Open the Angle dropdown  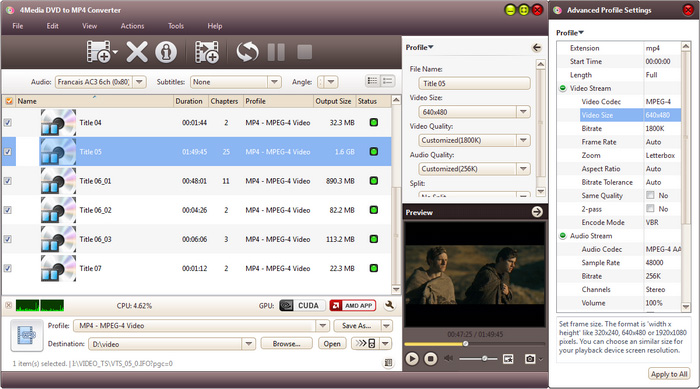click(x=331, y=82)
